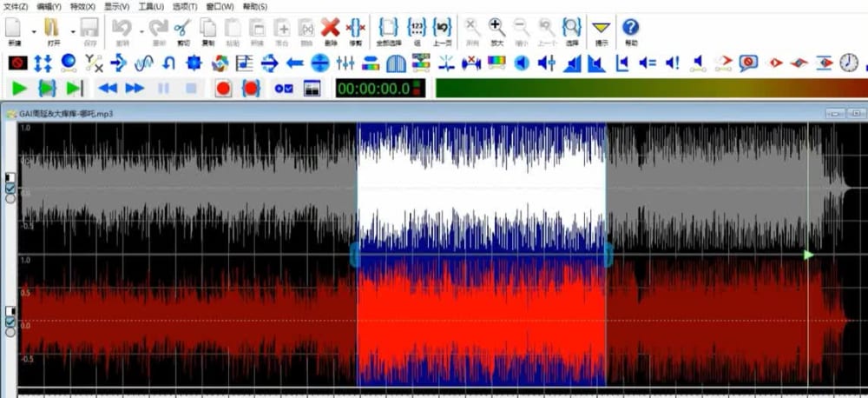This screenshot has height=398, width=868.
Task: Expand the 打开 open dropdown arrow
Action: 73,31
